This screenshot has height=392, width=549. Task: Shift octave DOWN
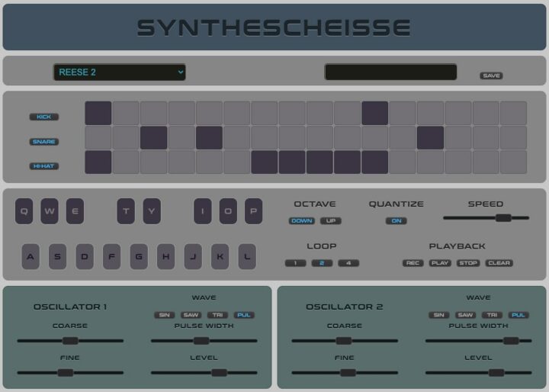[301, 221]
